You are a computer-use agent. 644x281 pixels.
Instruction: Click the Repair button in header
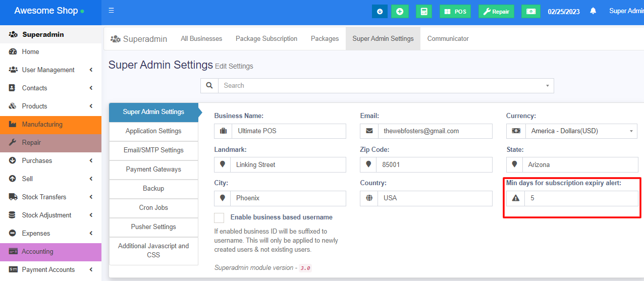(496, 11)
